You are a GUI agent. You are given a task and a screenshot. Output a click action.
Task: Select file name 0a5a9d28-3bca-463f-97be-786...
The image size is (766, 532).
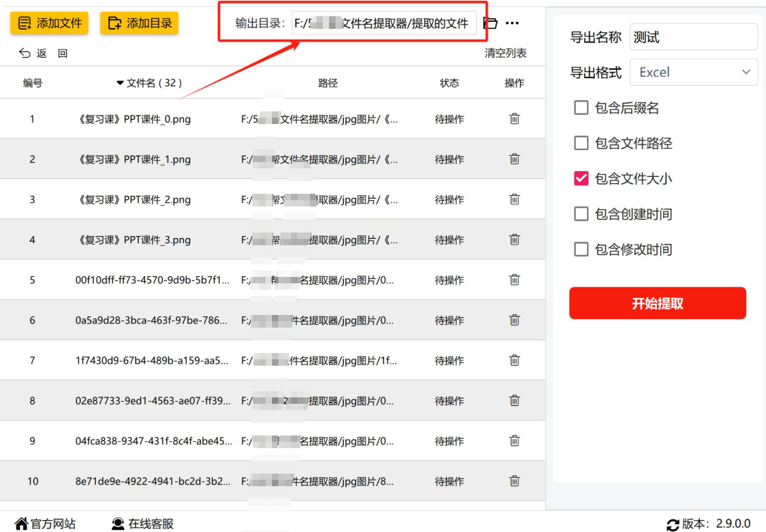151,321
